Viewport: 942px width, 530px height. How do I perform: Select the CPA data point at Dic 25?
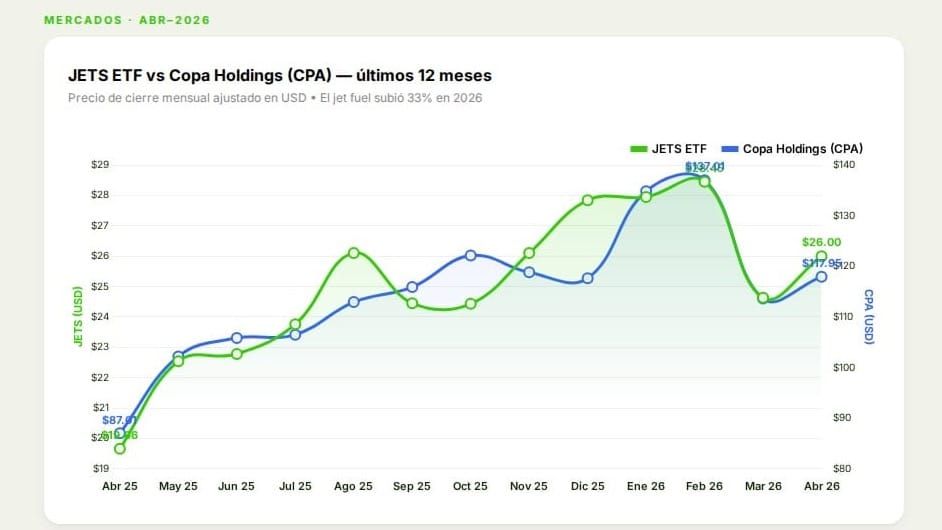pos(588,278)
